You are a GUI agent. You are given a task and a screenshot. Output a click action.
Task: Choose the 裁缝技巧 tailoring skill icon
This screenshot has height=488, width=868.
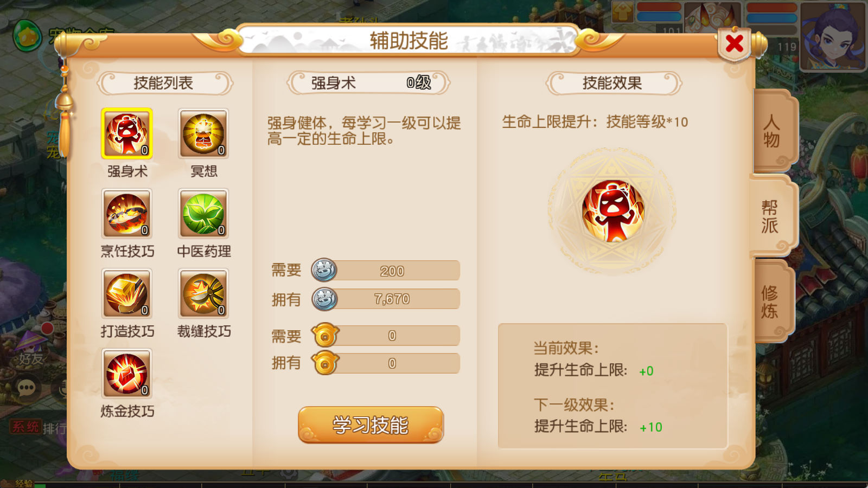203,293
